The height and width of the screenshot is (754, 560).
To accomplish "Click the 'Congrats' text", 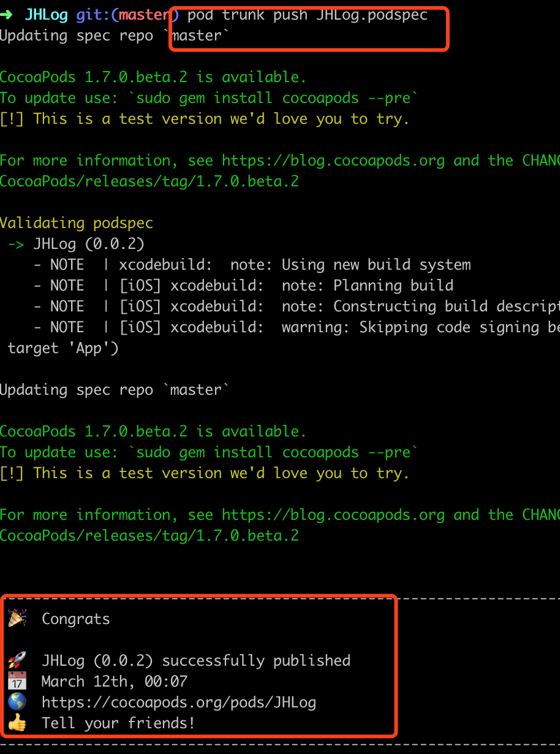I will point(76,619).
